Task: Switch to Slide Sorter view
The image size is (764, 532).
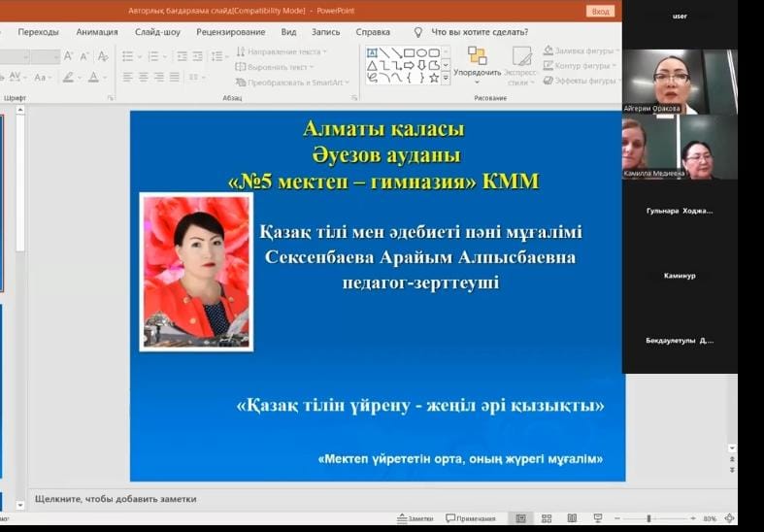Action: coord(547,518)
